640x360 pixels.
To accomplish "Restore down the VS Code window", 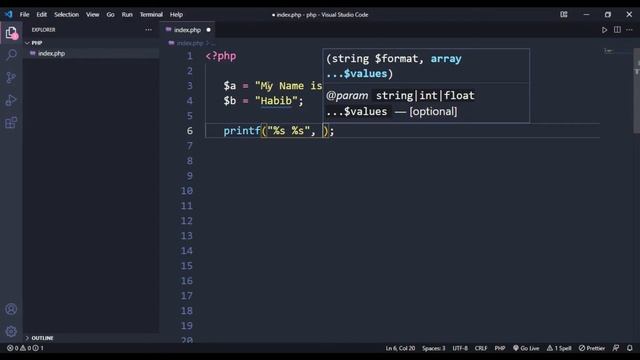I will (x=608, y=14).
